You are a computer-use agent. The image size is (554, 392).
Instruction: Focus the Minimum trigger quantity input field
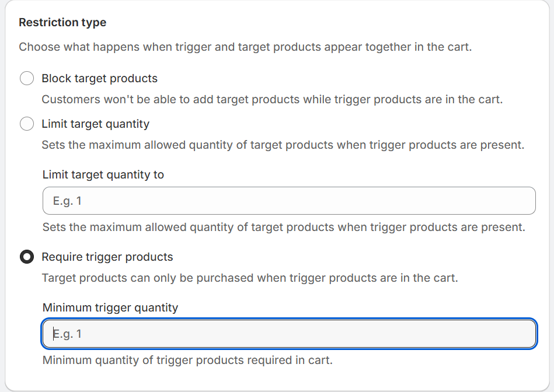click(289, 334)
